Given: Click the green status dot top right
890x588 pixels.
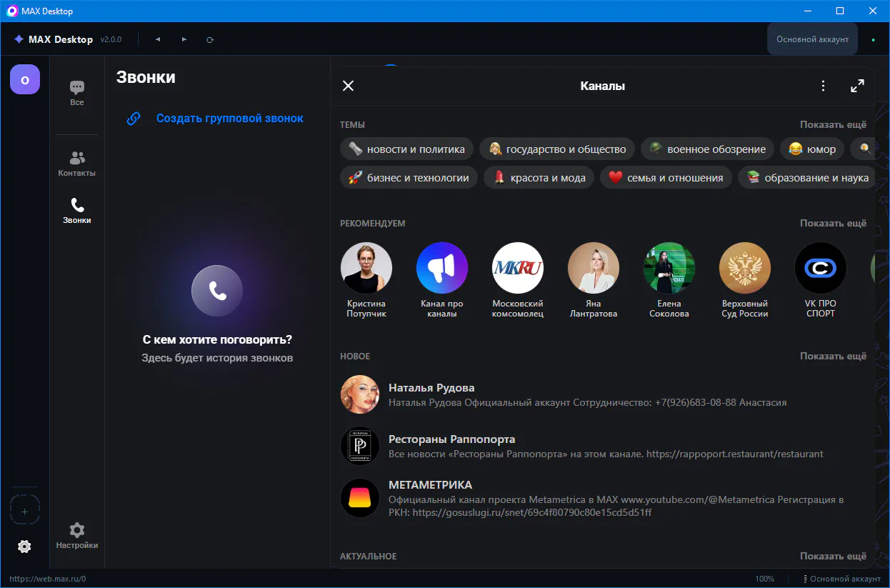Looking at the screenshot, I should (x=873, y=39).
